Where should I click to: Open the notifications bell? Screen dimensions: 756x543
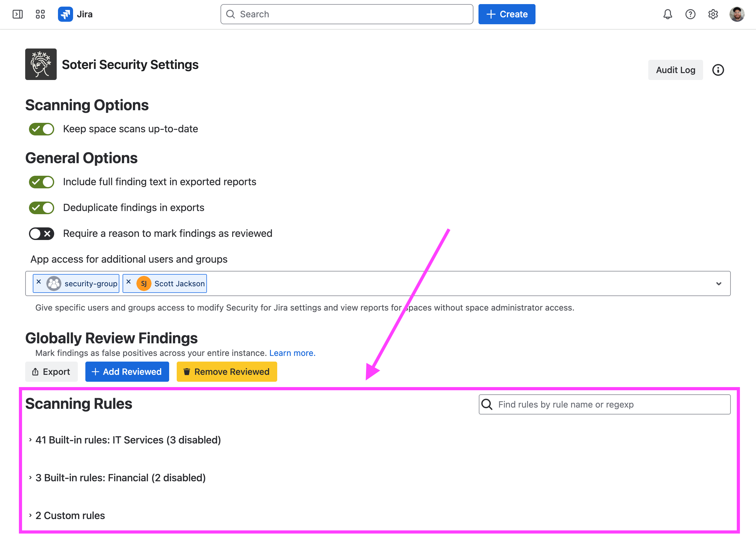[667, 14]
